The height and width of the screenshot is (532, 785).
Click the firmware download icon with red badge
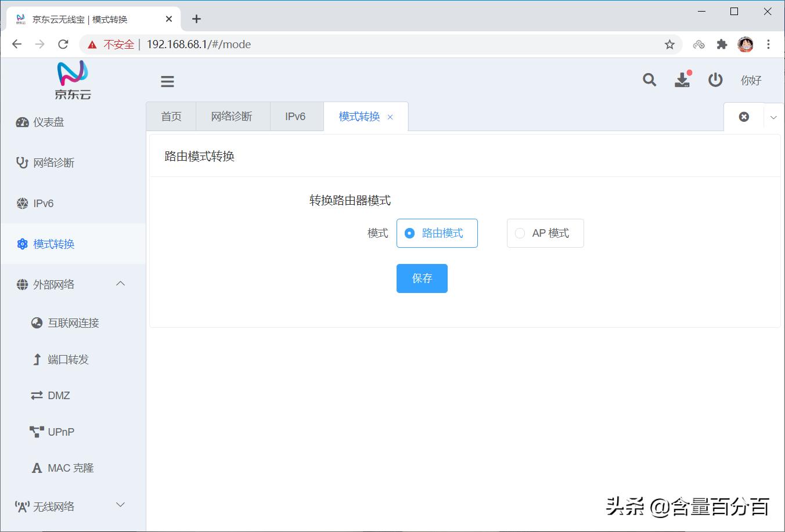click(682, 81)
